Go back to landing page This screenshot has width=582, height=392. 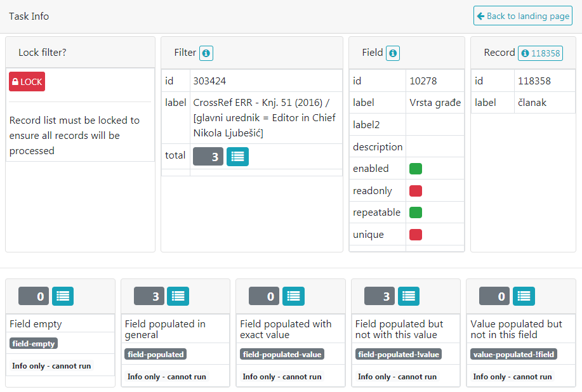click(x=522, y=16)
